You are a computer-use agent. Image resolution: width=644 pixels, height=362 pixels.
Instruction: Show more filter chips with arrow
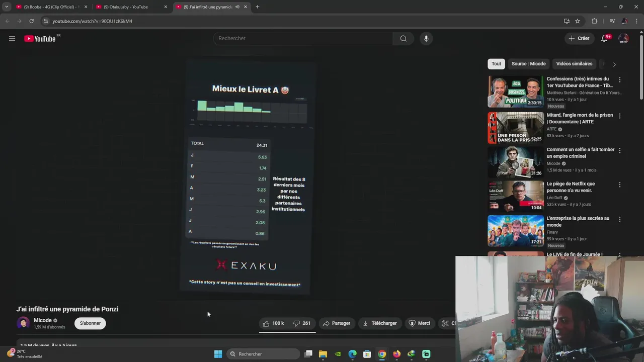[x=614, y=64]
